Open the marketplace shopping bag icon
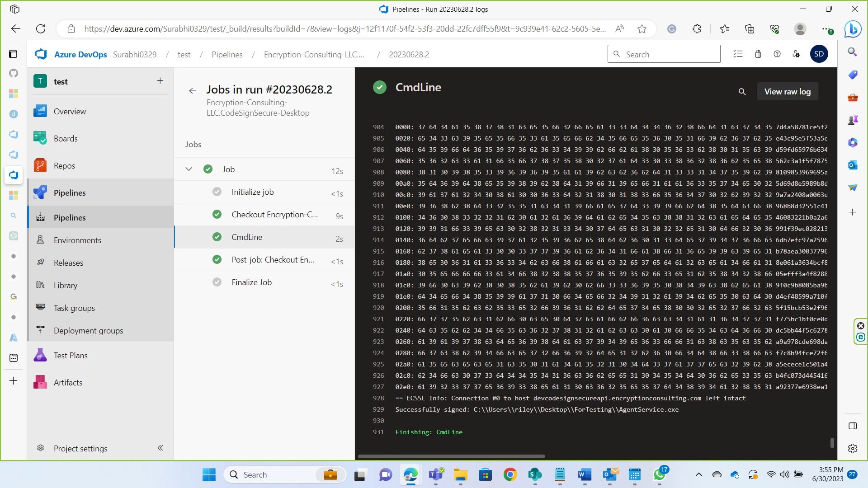 758,54
